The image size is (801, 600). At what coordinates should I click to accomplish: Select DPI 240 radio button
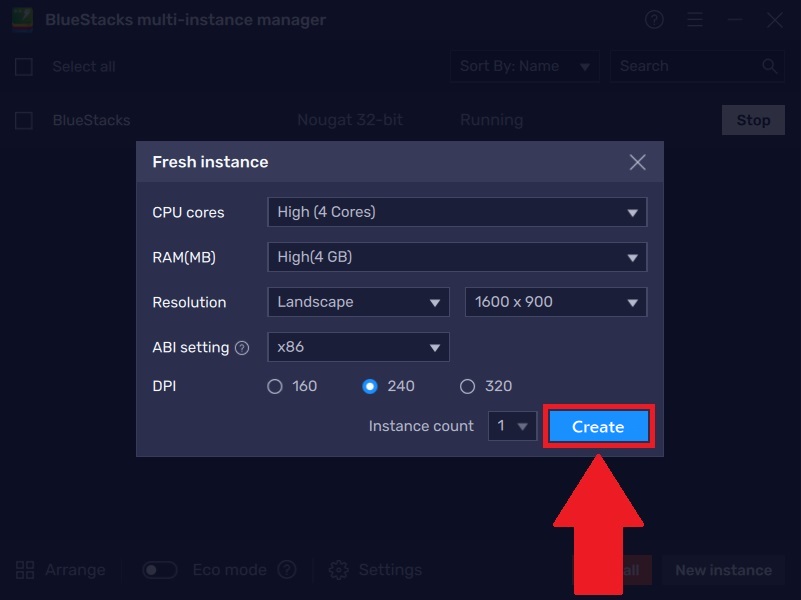370,386
